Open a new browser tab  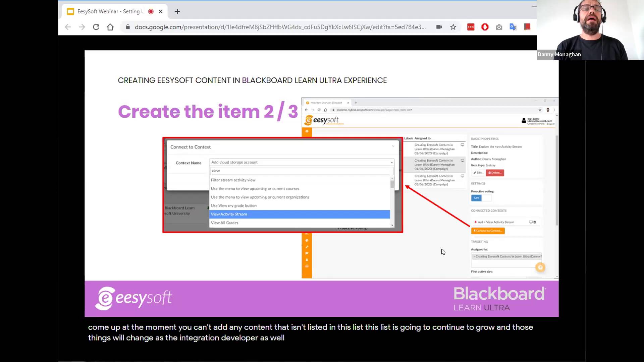pyautogui.click(x=177, y=11)
